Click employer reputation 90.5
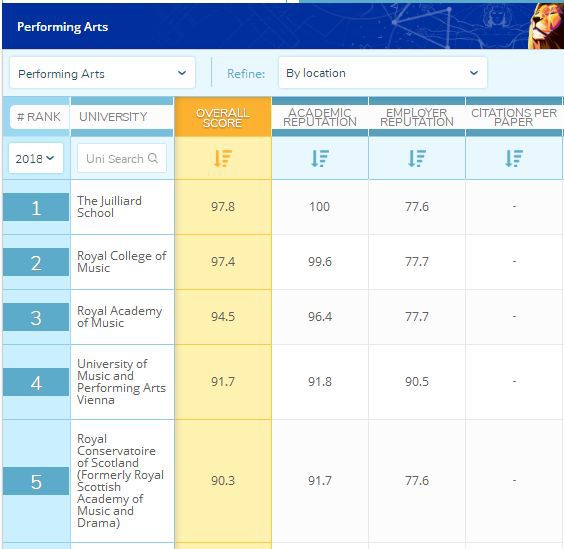The width and height of the screenshot is (564, 549). tap(417, 382)
